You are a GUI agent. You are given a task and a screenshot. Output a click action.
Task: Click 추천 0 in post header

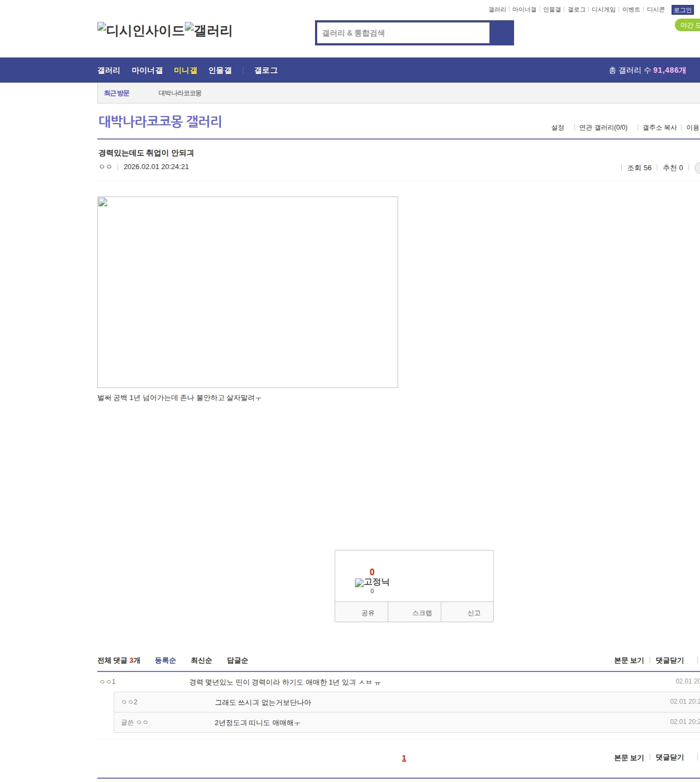pyautogui.click(x=673, y=168)
